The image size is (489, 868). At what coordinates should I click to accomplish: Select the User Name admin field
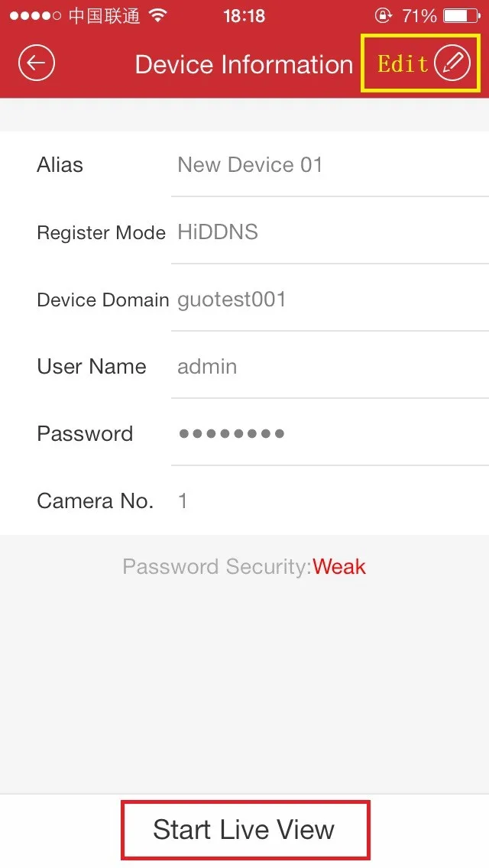207,367
